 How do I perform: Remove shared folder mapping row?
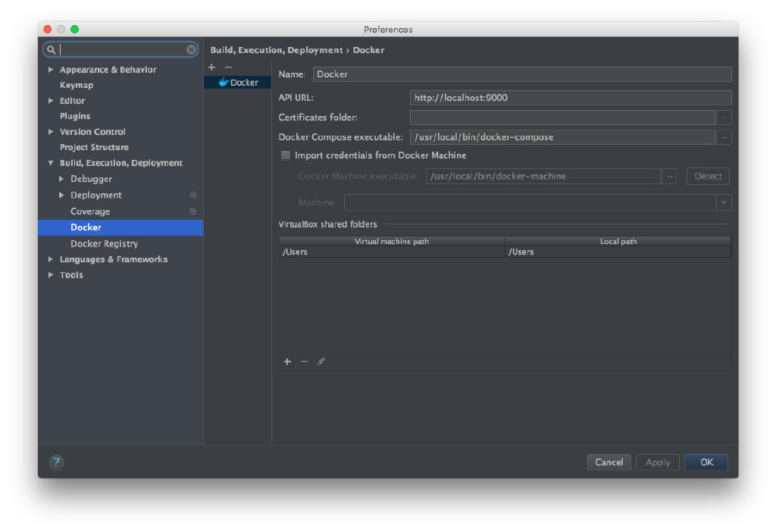pyautogui.click(x=304, y=361)
